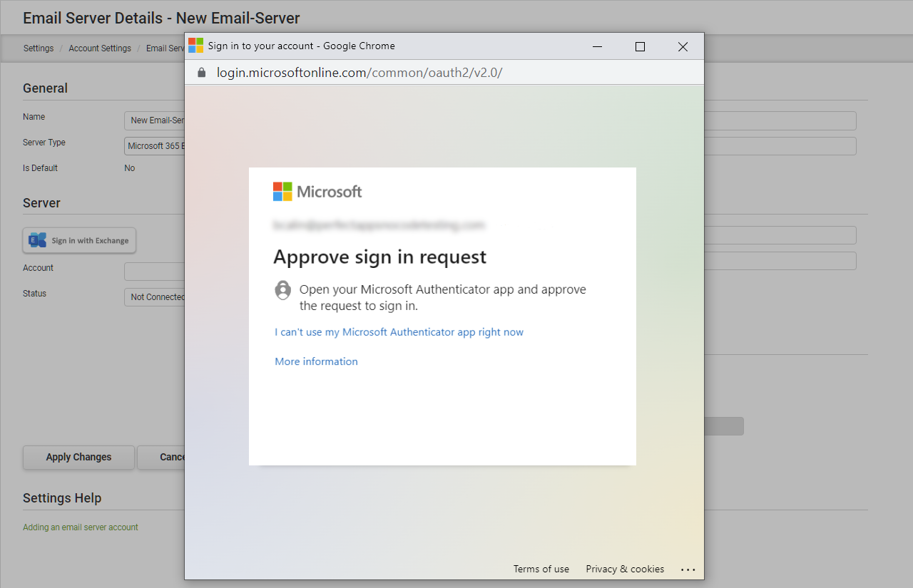Close the sign-in popup window

pyautogui.click(x=683, y=46)
